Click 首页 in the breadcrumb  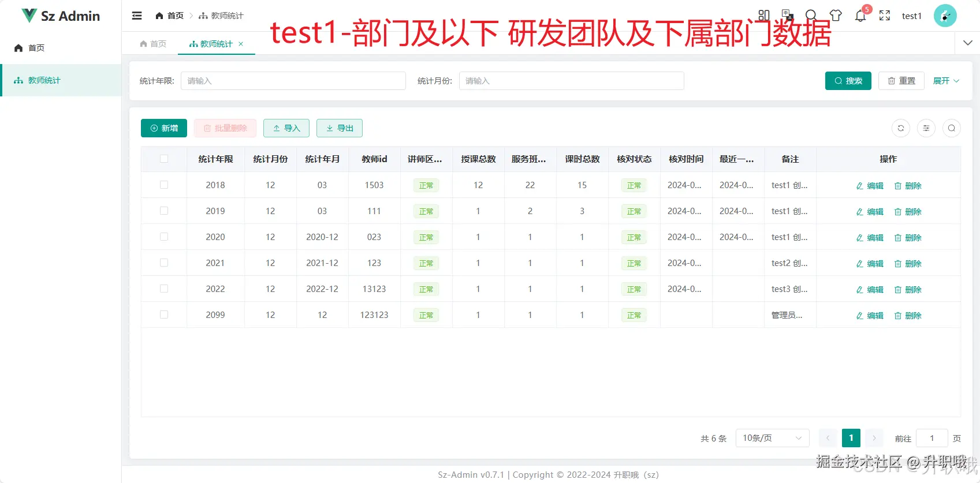coord(170,16)
